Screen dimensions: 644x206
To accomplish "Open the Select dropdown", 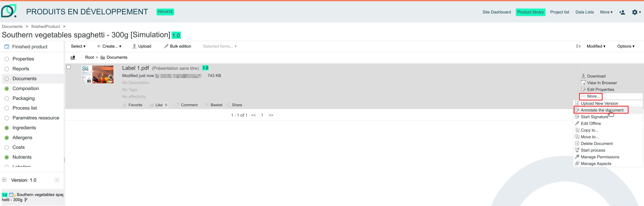I will coord(78,46).
